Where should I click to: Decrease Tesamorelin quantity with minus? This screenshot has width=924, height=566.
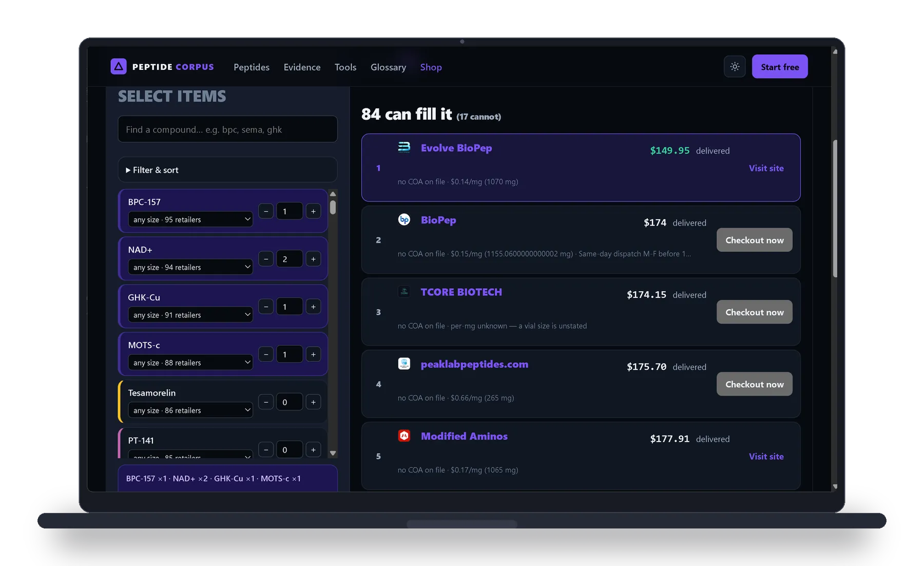[266, 402]
